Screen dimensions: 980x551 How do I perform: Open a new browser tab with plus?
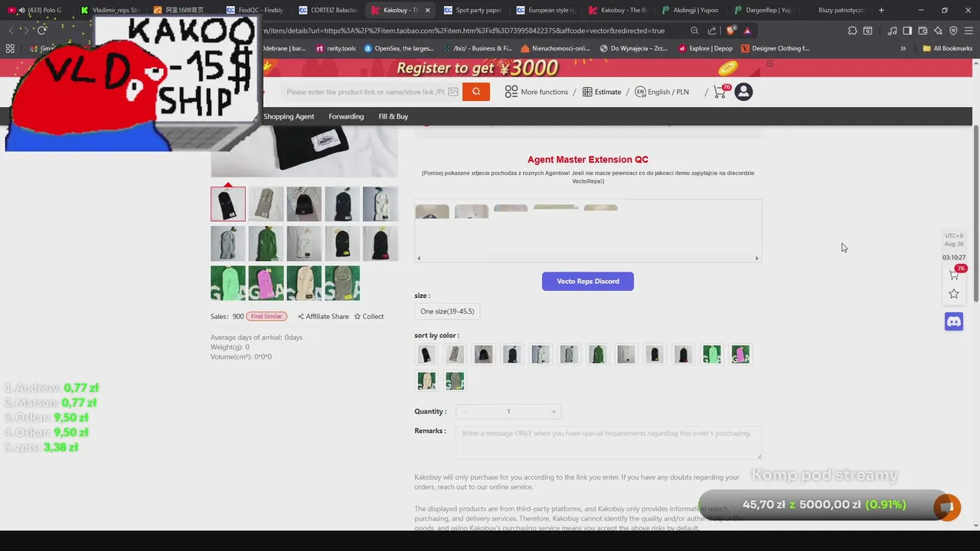881,10
